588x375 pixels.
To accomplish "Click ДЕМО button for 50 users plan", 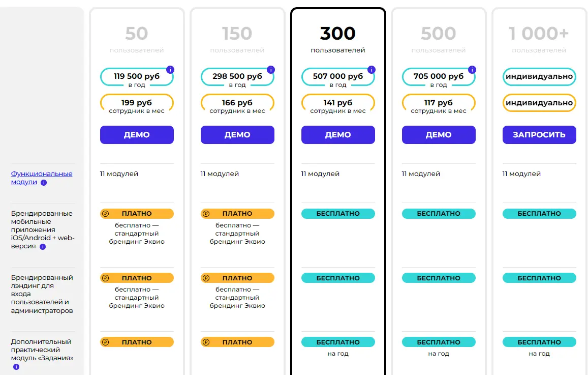I will click(x=137, y=135).
